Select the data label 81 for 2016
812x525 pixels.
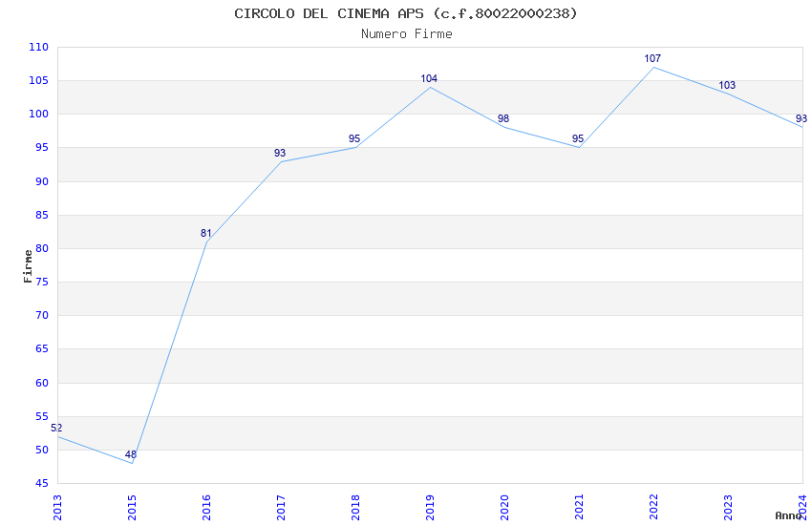206,233
